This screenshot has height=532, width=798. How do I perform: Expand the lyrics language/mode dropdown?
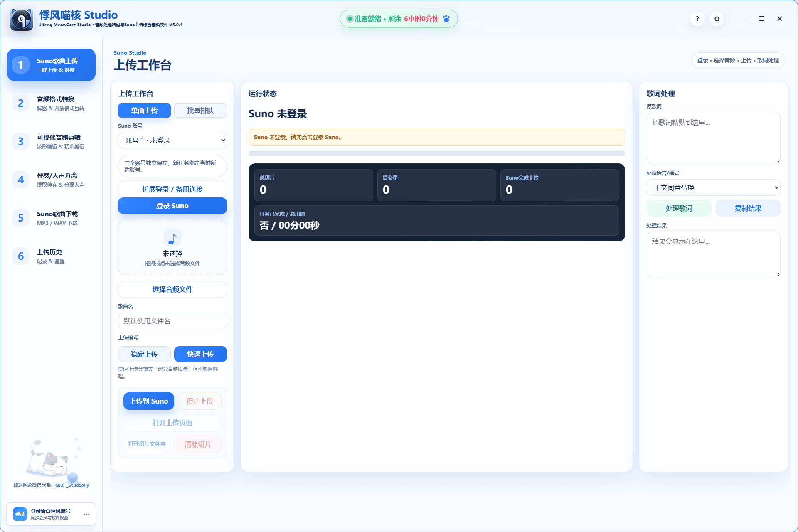(713, 187)
